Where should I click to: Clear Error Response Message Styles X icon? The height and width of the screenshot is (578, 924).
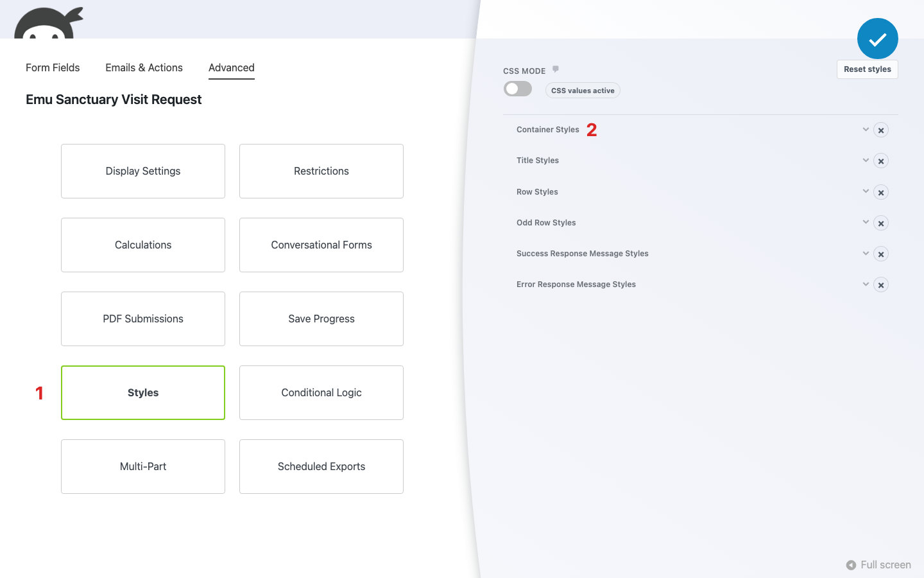pyautogui.click(x=881, y=285)
